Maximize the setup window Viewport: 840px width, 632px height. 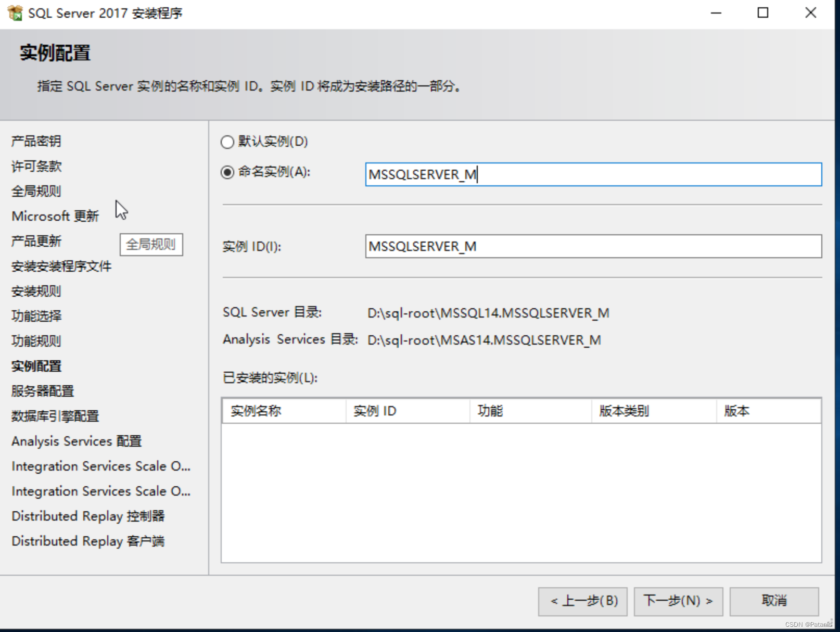coord(763,13)
